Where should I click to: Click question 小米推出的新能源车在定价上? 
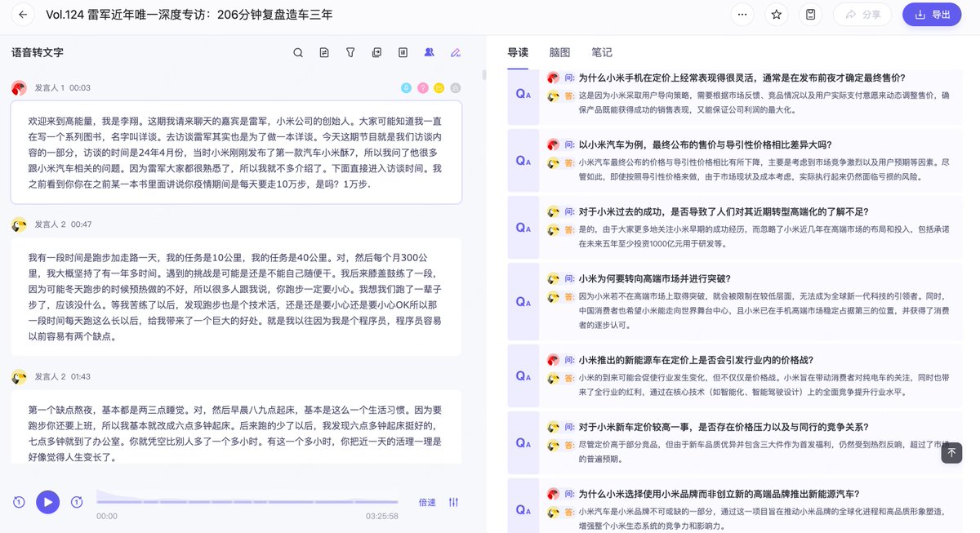pyautogui.click(x=696, y=360)
